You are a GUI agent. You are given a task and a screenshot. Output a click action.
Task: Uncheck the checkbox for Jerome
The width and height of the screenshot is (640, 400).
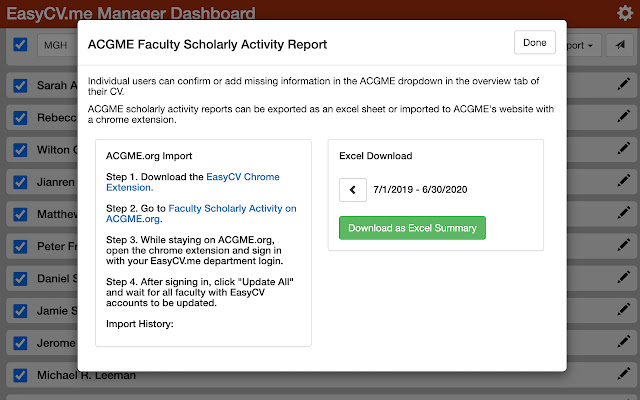(x=20, y=343)
